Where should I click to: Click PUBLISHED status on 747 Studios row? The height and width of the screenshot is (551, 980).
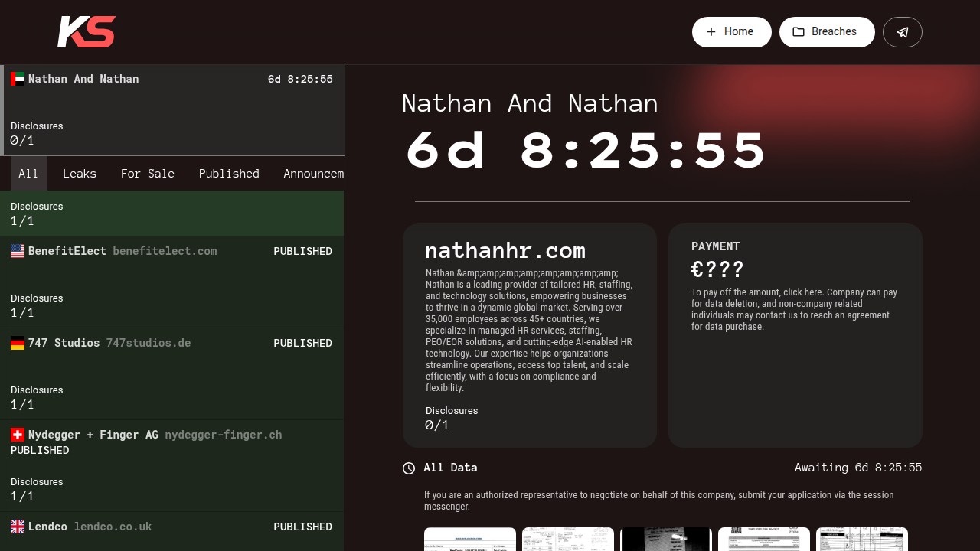[x=302, y=343]
